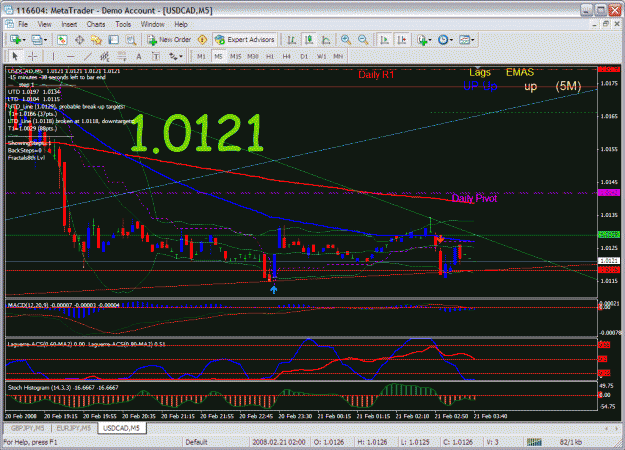Click the New Chart toolbar icon
Screen dimensions: 625x450
(16, 40)
